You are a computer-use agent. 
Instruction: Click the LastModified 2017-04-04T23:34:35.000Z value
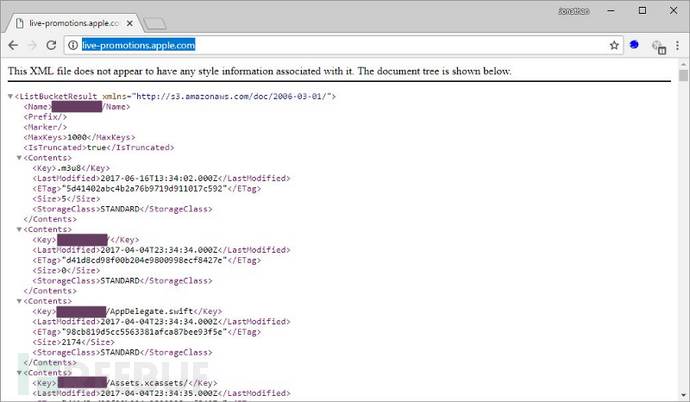159,393
